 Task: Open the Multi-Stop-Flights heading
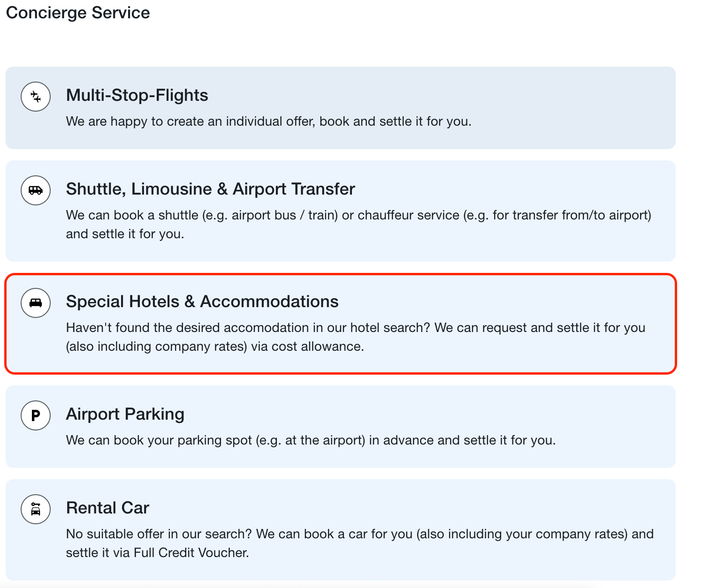(x=137, y=95)
